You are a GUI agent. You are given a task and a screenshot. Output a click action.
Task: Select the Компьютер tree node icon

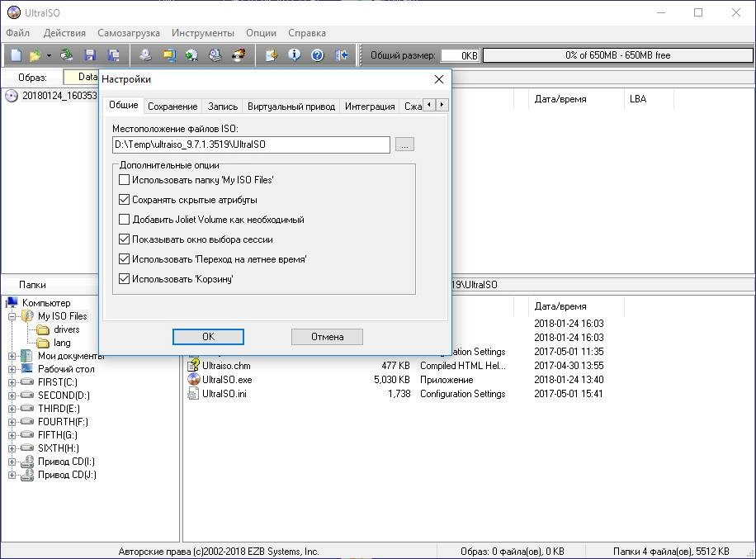click(12, 303)
